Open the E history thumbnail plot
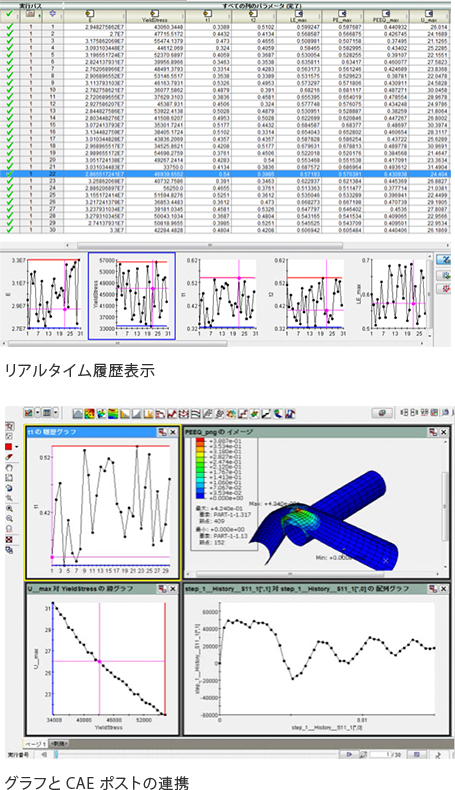The width and height of the screenshot is (455, 790). click(x=44, y=296)
